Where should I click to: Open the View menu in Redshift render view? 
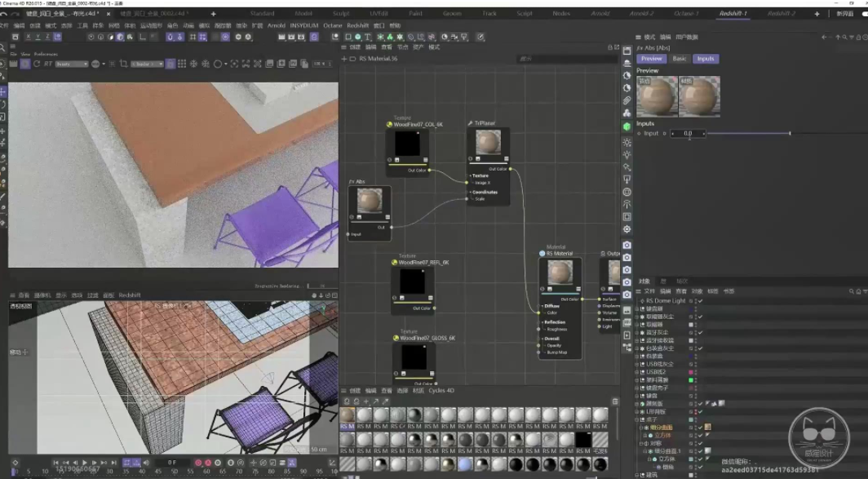pos(25,55)
